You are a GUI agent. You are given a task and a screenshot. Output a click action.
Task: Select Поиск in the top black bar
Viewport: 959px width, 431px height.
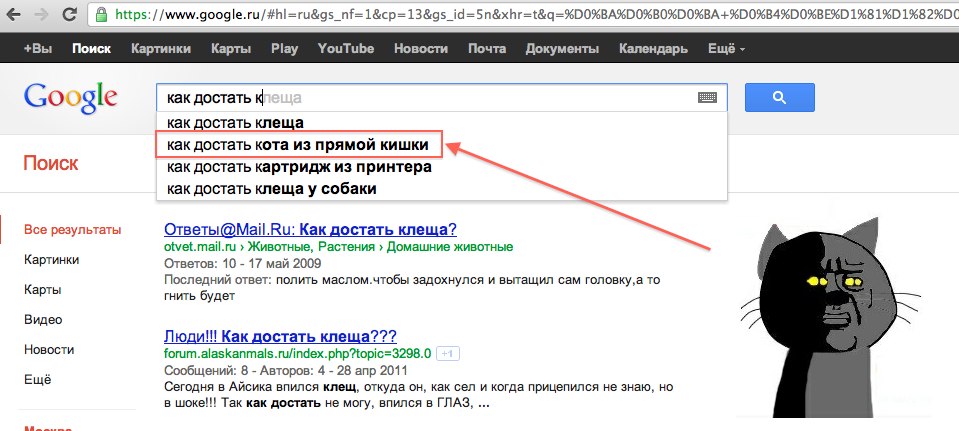tap(91, 49)
